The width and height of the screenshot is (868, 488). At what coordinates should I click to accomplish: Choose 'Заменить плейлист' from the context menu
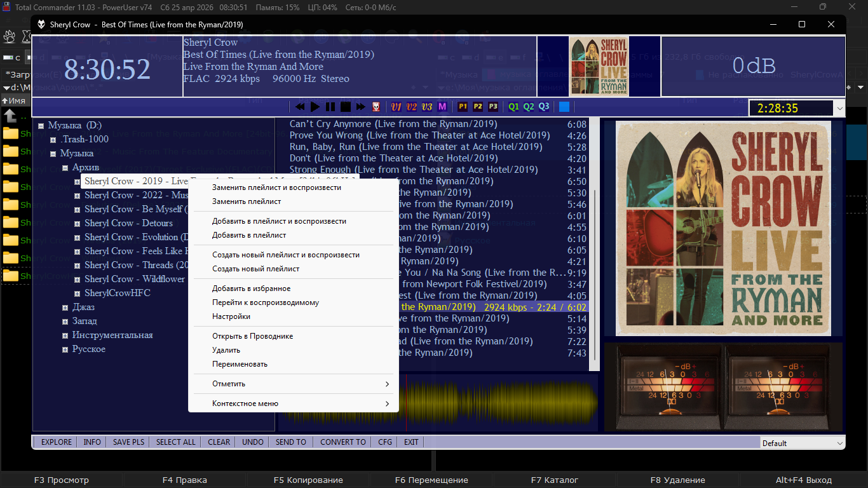(x=247, y=201)
